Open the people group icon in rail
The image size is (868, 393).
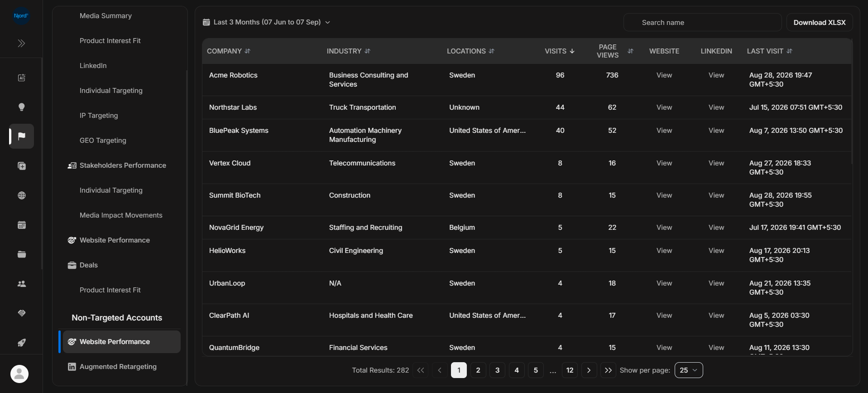(21, 284)
